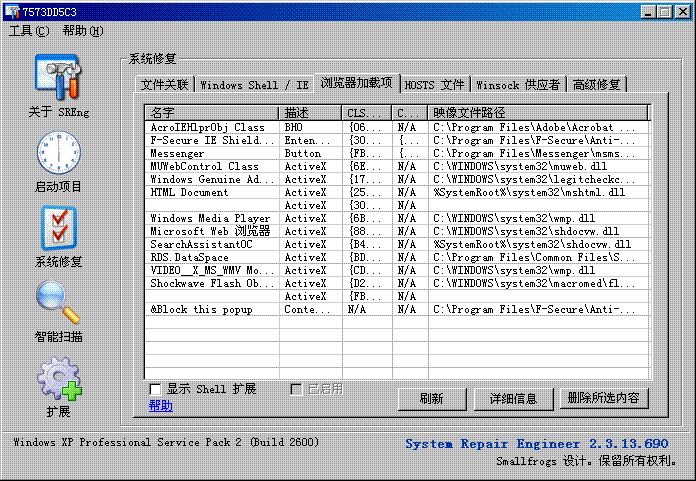Select the Windows Media Player row
This screenshot has height=481, width=696.
pyautogui.click(x=397, y=218)
